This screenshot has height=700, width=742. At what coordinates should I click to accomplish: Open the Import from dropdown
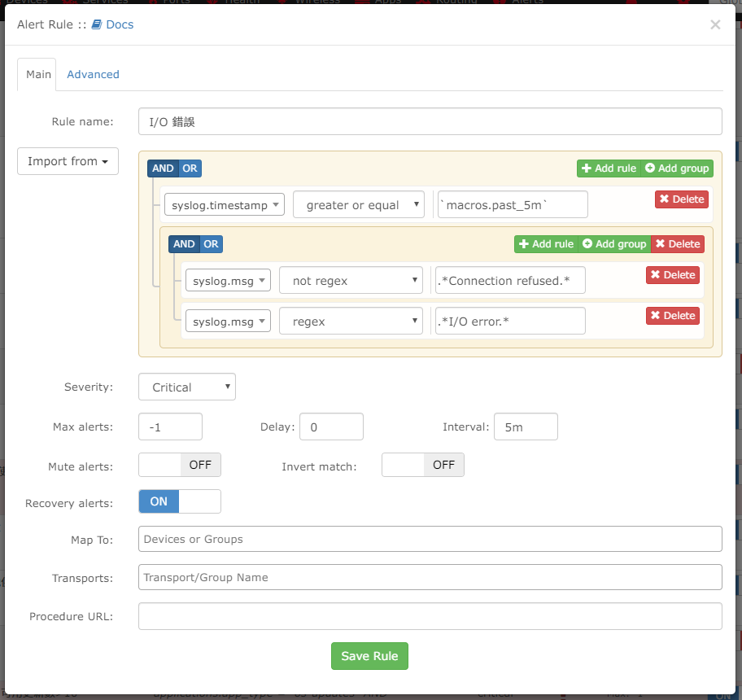pyautogui.click(x=68, y=161)
